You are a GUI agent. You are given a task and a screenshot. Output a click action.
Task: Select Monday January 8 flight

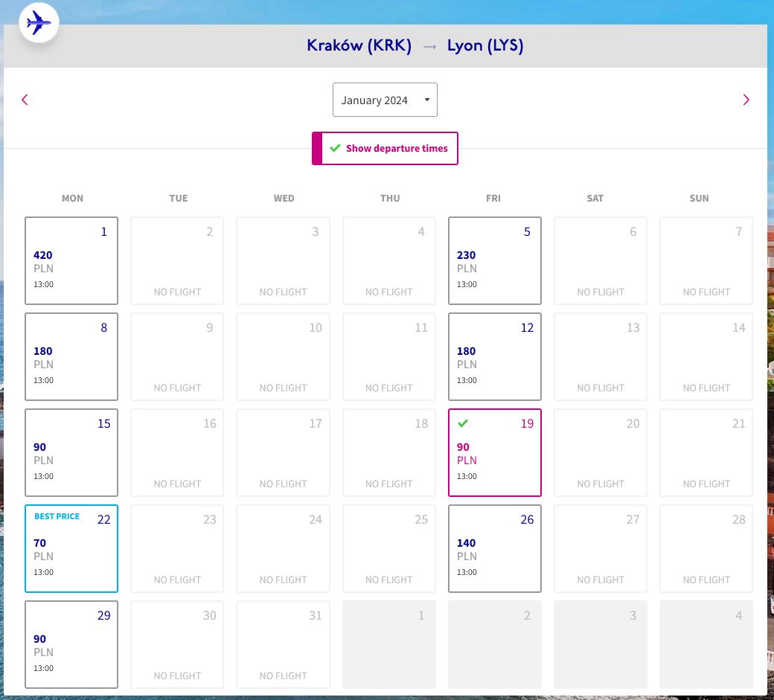71,356
